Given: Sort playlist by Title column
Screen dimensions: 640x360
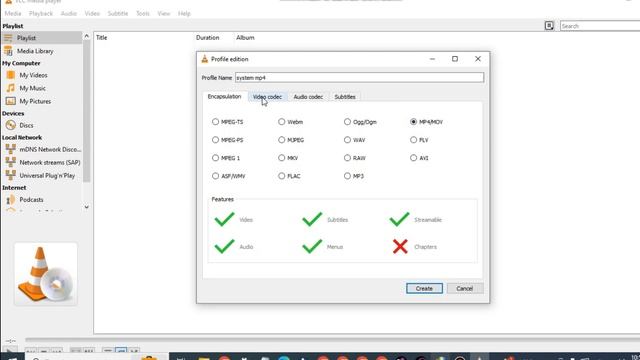Looking at the screenshot, I should coord(102,38).
